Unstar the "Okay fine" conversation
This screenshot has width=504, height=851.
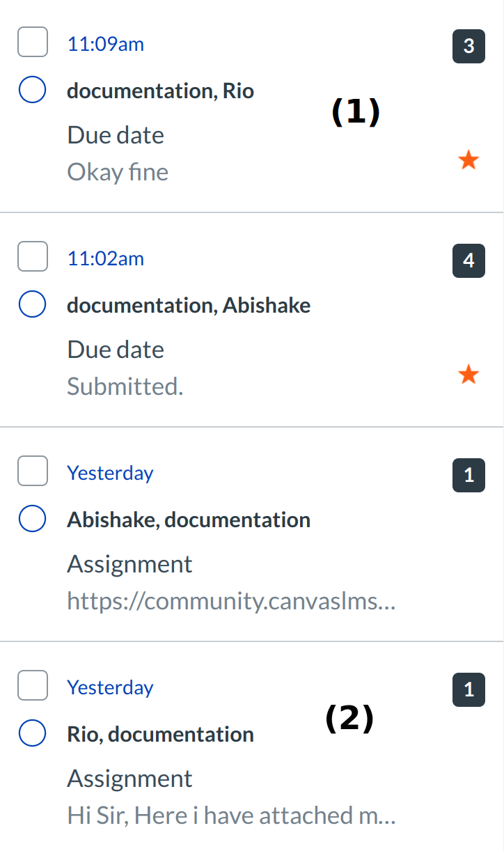pos(468,161)
